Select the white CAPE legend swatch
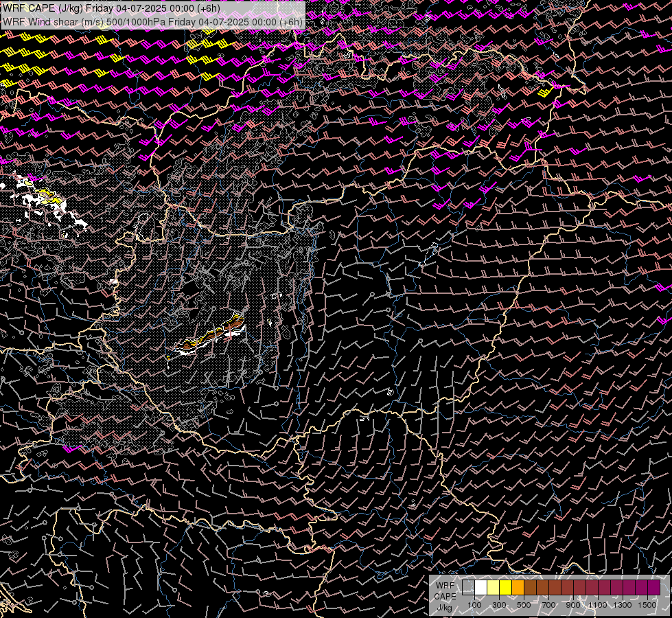672x618 pixels. (480, 587)
